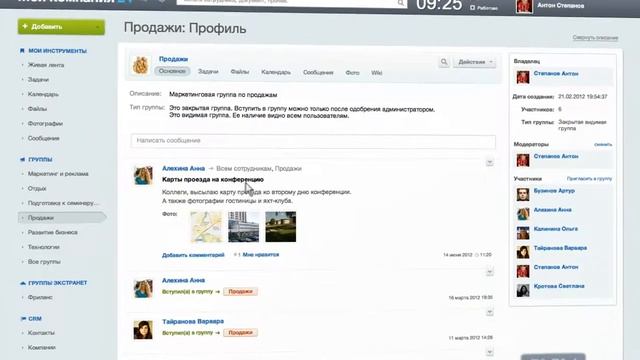Open the Развитие бизнеса group
Viewport: 640px width, 360px height.
(52, 232)
